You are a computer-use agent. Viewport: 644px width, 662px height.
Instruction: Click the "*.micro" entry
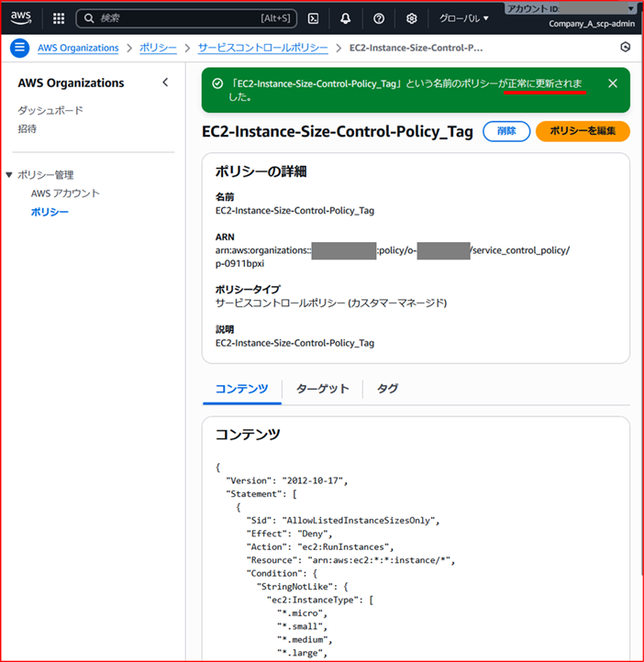point(302,613)
